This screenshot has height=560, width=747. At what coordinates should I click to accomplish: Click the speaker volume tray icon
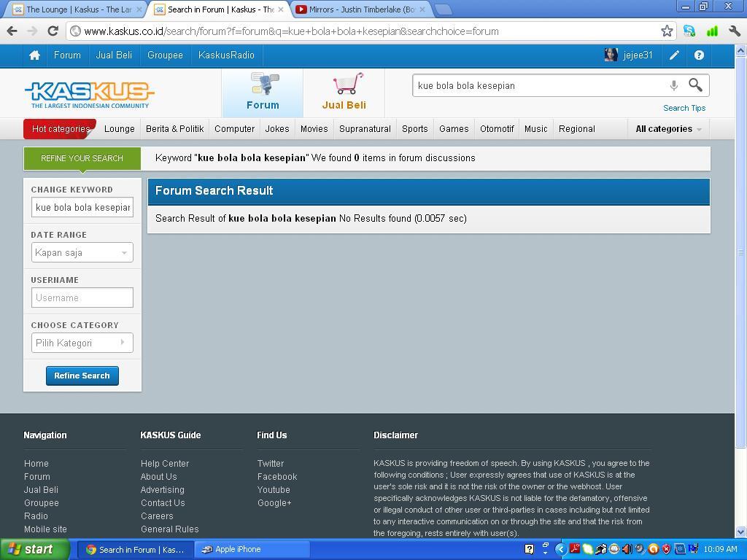[x=627, y=549]
